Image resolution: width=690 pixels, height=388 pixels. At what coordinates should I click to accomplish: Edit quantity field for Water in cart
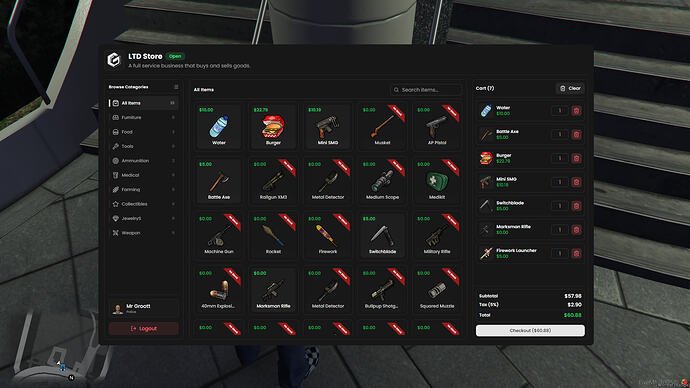click(559, 111)
